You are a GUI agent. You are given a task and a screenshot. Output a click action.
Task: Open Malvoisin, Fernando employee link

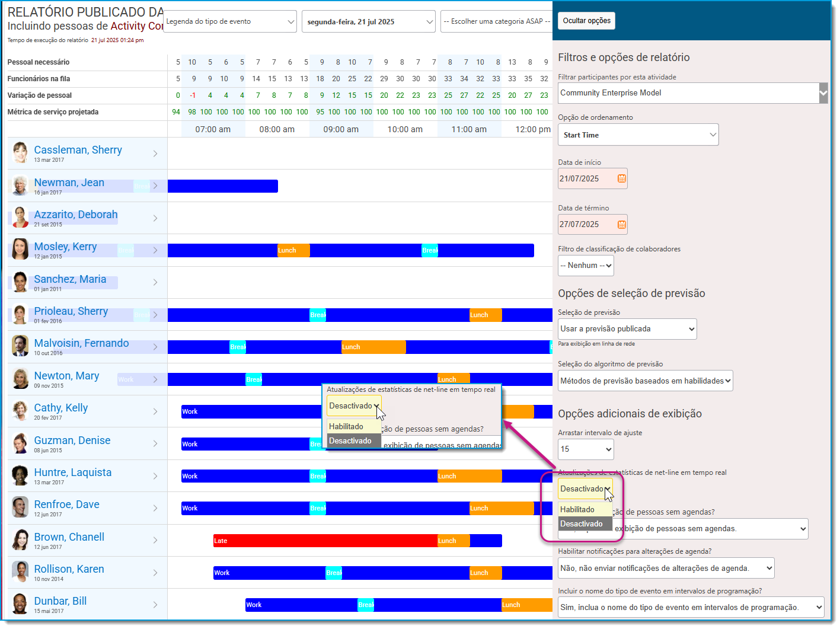point(81,343)
